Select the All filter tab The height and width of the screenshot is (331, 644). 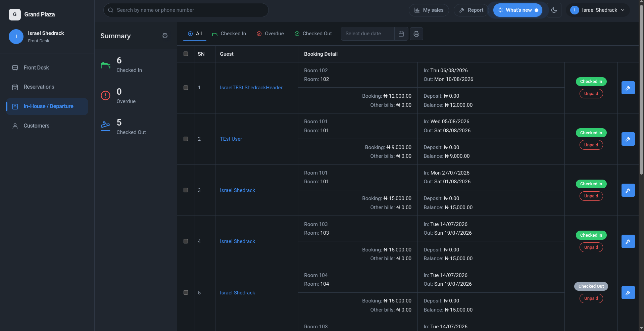pos(195,34)
